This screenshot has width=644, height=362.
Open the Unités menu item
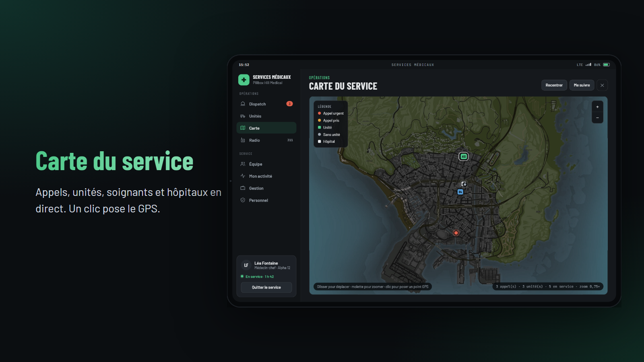(x=266, y=116)
